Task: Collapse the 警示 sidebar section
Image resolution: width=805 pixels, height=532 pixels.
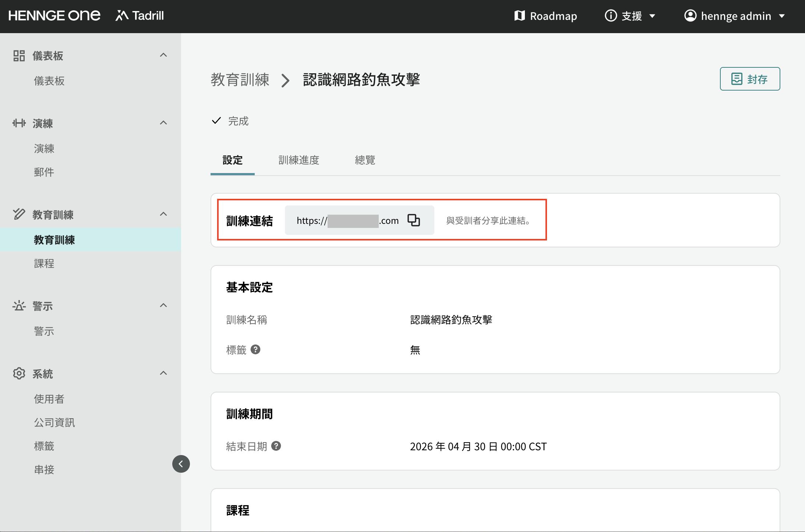Action: coord(163,306)
